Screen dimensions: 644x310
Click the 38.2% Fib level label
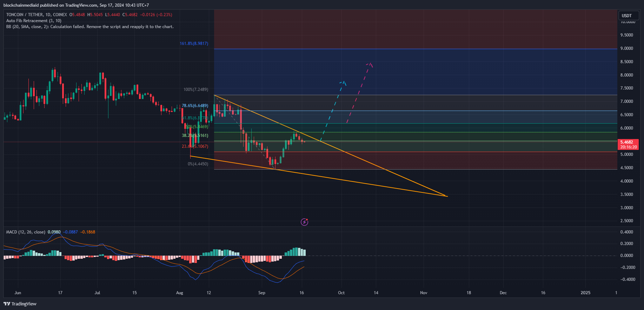tap(195, 136)
